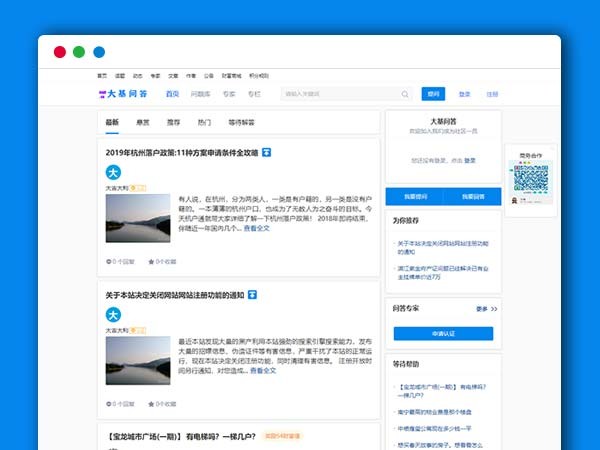Switch to the 热门 tab
The image size is (600, 450).
204,122
